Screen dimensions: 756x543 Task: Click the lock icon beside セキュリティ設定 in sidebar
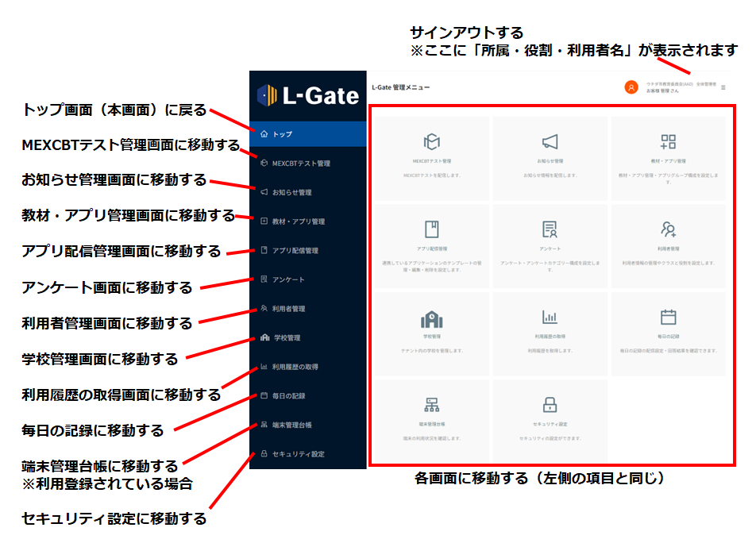tap(264, 453)
